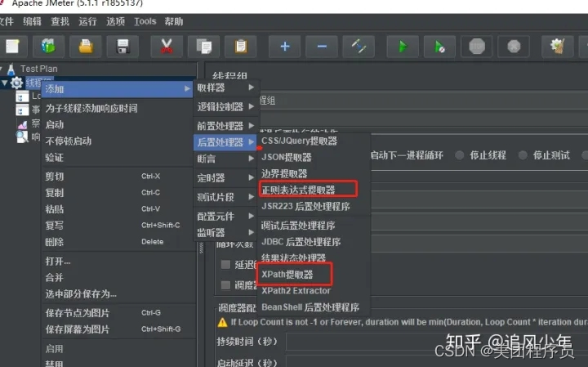Image resolution: width=588 pixels, height=367 pixels.
Task: Expand the 配置元件 submenu
Action: pyautogui.click(x=225, y=216)
